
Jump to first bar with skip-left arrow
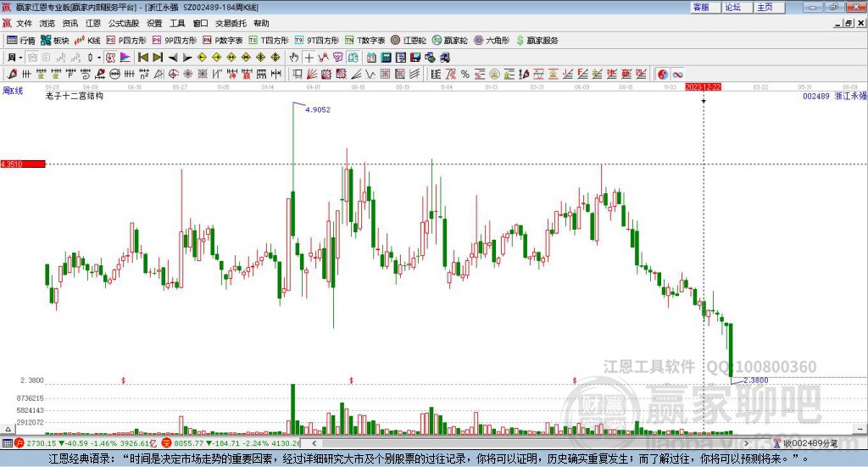[142, 58]
